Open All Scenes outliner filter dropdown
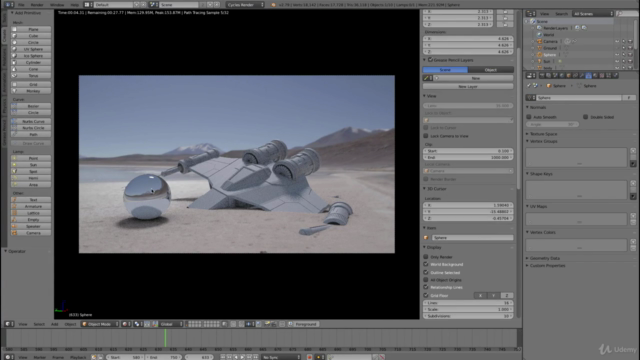Screen dimensions: 640x360 tap(593, 14)
